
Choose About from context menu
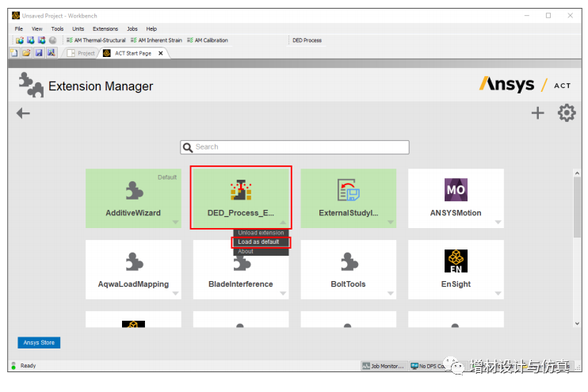coord(261,252)
